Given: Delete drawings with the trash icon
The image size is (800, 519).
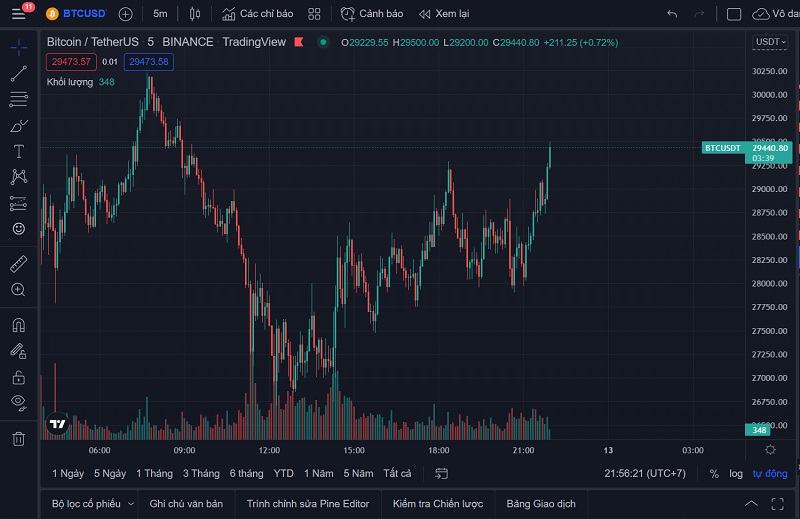Looking at the screenshot, I should point(19,439).
